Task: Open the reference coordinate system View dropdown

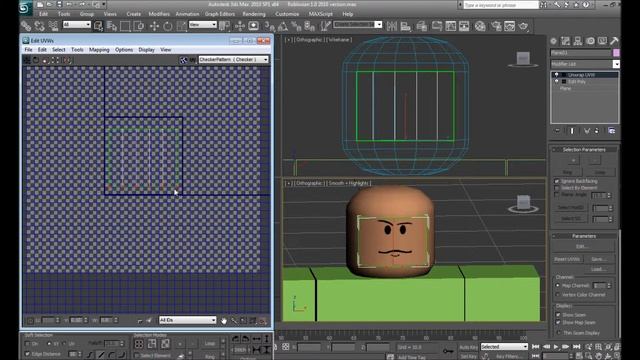Action: pos(203,25)
